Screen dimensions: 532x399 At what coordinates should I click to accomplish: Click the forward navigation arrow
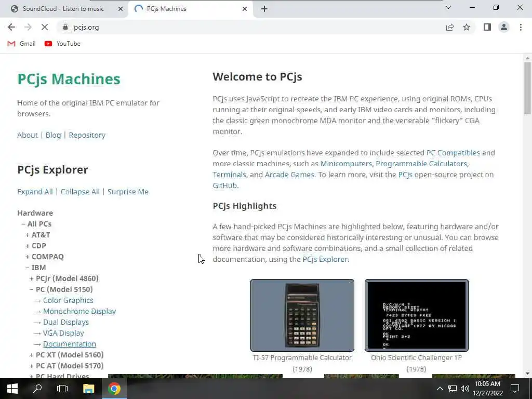pos(28,27)
